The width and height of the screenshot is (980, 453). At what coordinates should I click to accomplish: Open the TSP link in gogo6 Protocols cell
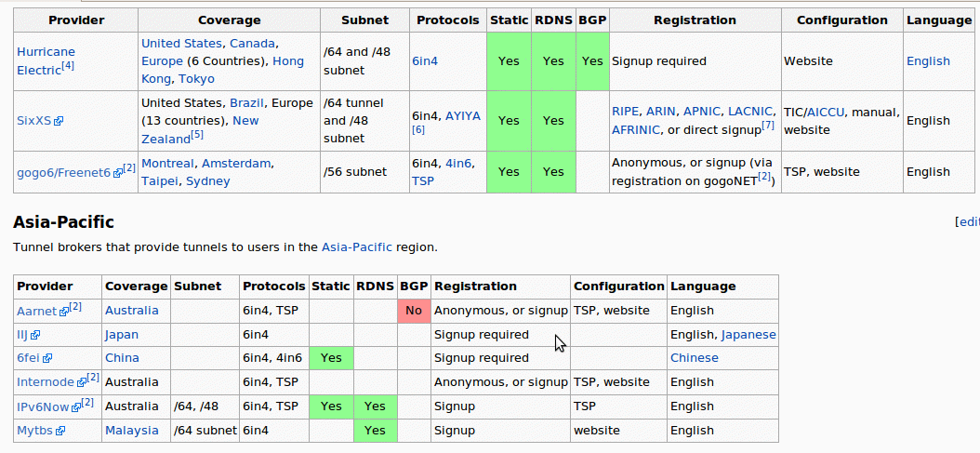coord(423,181)
